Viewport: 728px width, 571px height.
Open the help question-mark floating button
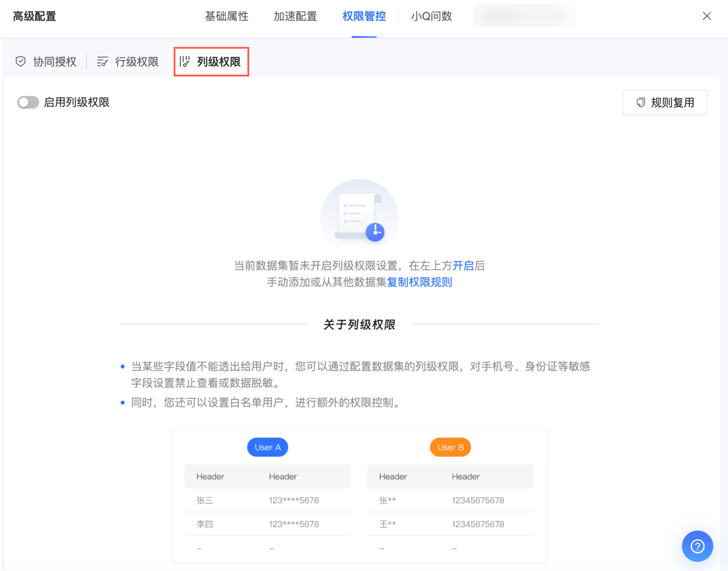tap(697, 546)
